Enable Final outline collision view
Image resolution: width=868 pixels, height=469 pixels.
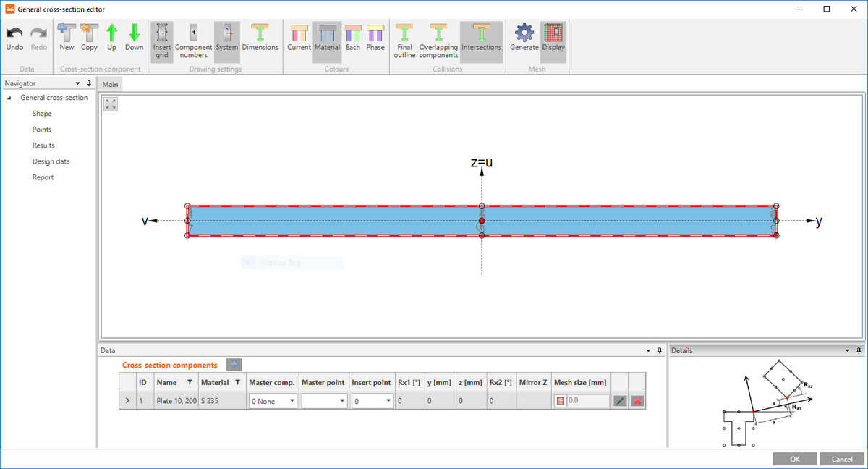pyautogui.click(x=404, y=40)
